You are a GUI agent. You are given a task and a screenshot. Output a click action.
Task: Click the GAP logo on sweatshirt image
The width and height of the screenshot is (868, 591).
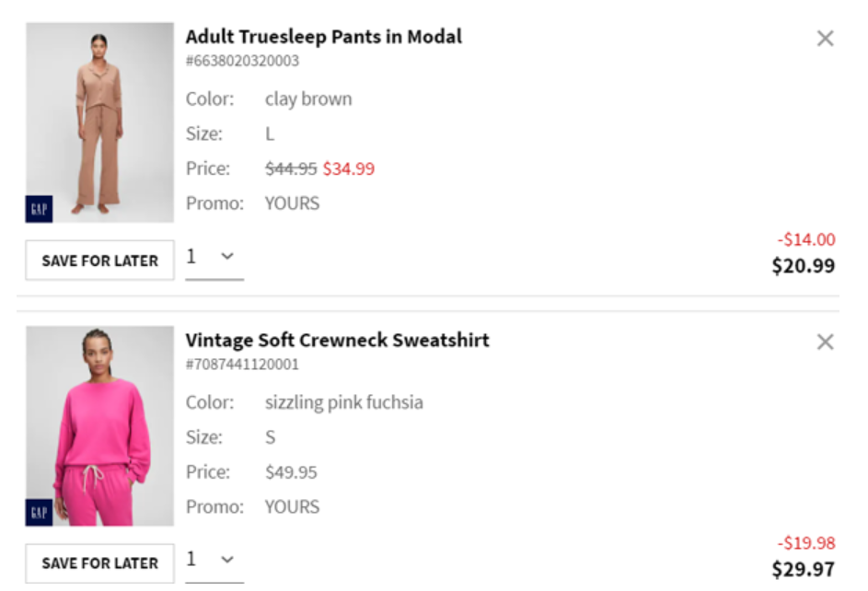coord(40,512)
